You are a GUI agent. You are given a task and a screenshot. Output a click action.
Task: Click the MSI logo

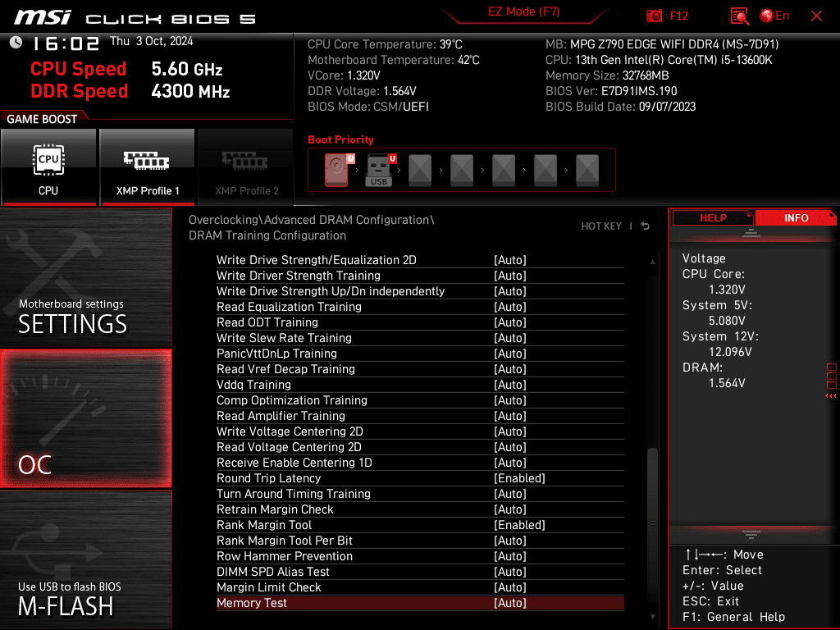point(43,17)
